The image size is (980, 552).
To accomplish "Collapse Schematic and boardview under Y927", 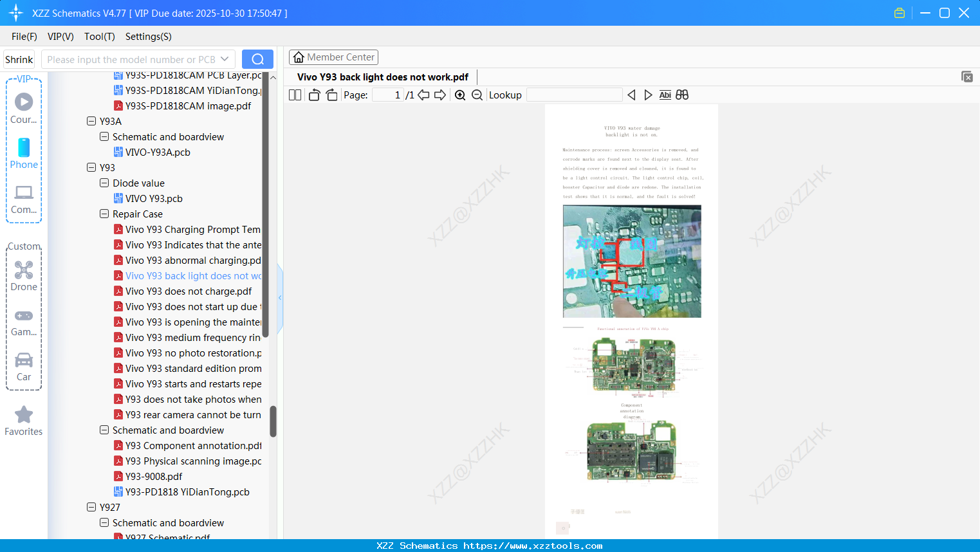I will click(x=104, y=522).
